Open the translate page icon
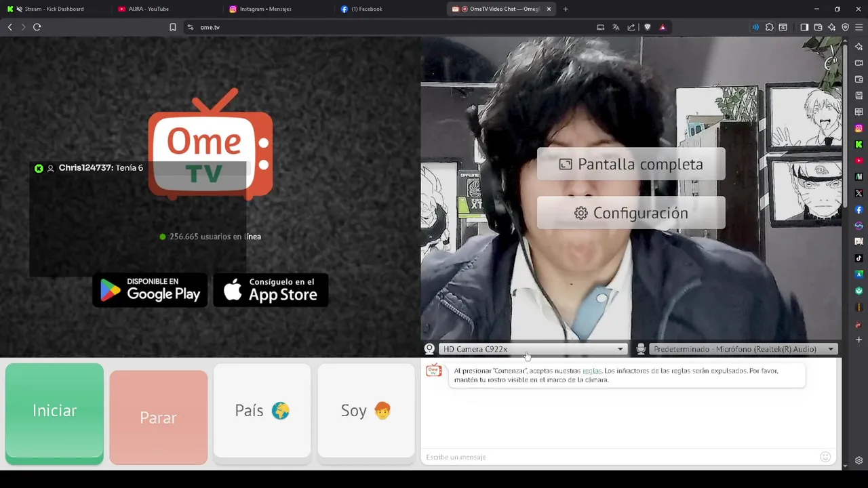Screen dimensions: 868x488 (616, 27)
